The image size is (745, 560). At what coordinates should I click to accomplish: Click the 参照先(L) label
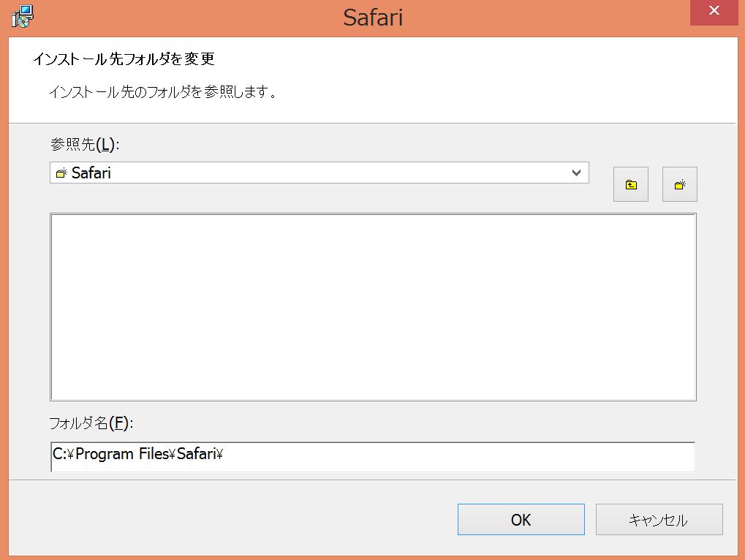tap(84, 144)
